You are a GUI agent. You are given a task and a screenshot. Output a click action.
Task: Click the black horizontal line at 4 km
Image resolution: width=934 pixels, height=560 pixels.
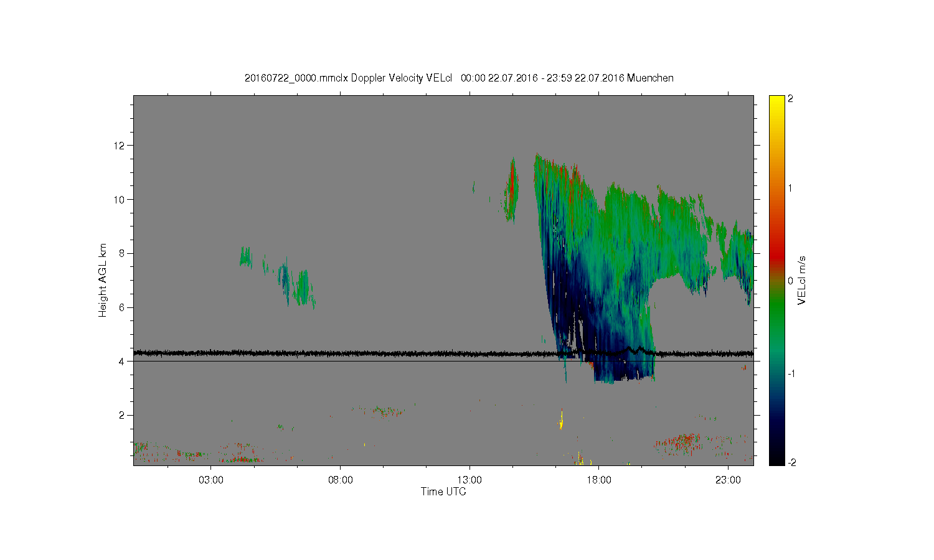point(443,361)
